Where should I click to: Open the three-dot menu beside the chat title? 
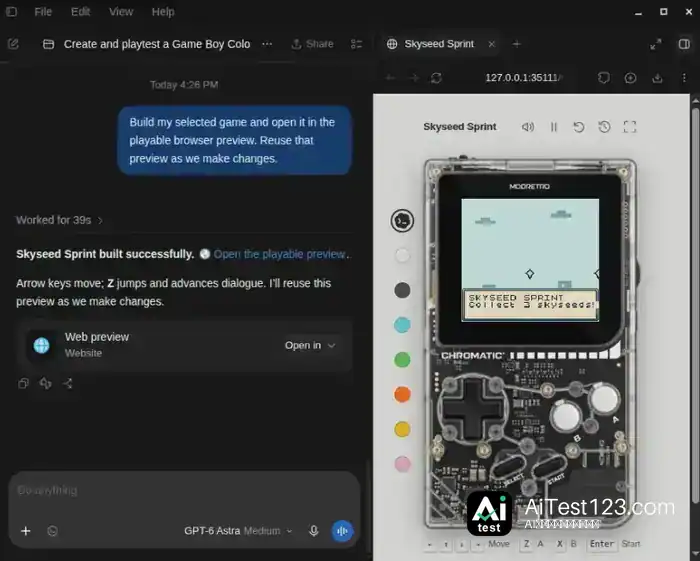(267, 44)
